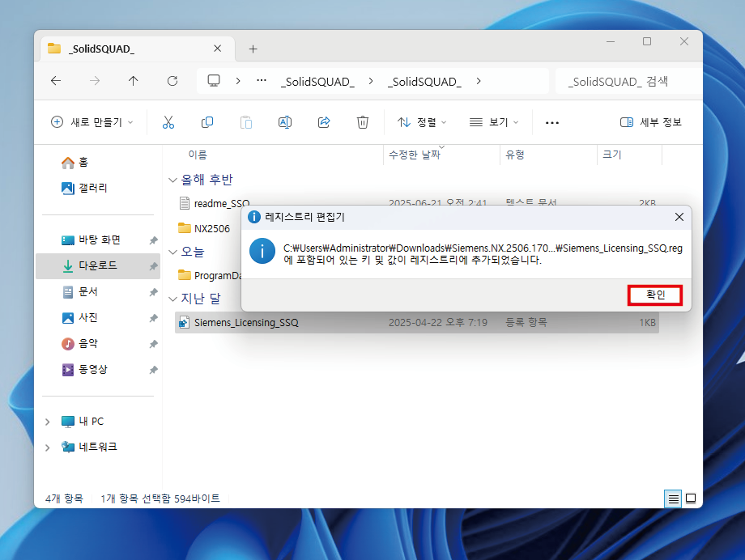Select the readme_SSQ text file

215,203
